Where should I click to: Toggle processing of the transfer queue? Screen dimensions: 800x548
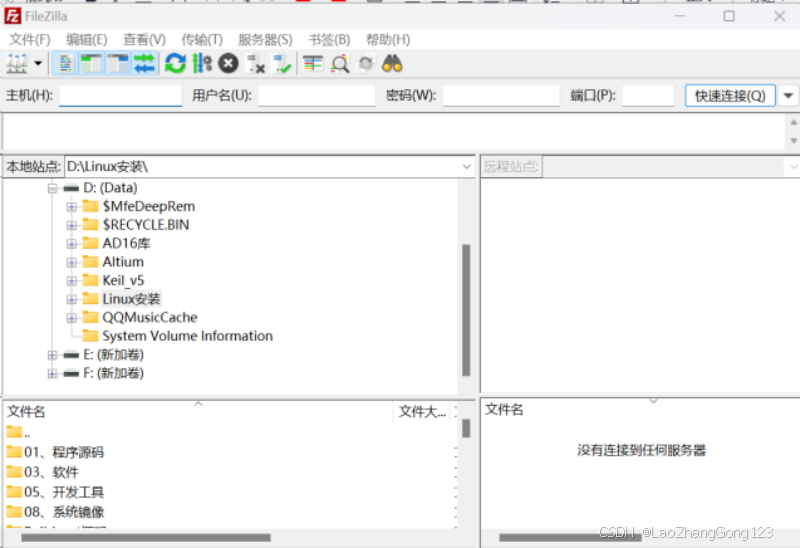[x=202, y=64]
